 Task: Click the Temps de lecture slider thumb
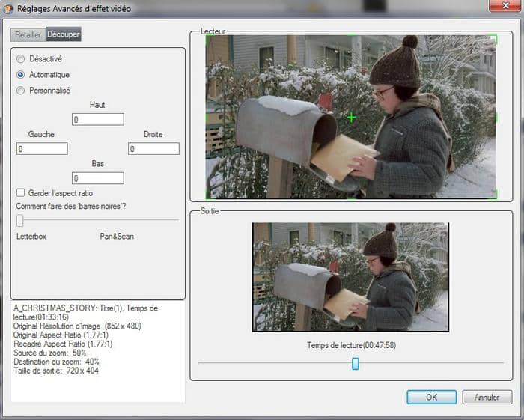pyautogui.click(x=356, y=364)
